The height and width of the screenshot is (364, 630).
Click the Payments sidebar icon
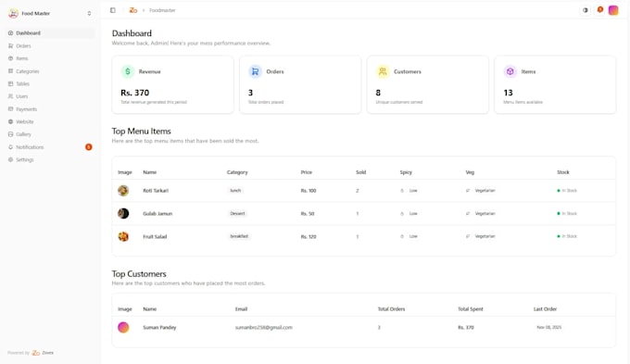(x=11, y=109)
